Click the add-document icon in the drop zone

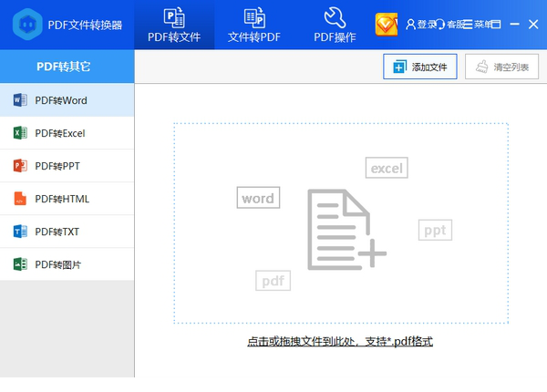tap(346, 229)
